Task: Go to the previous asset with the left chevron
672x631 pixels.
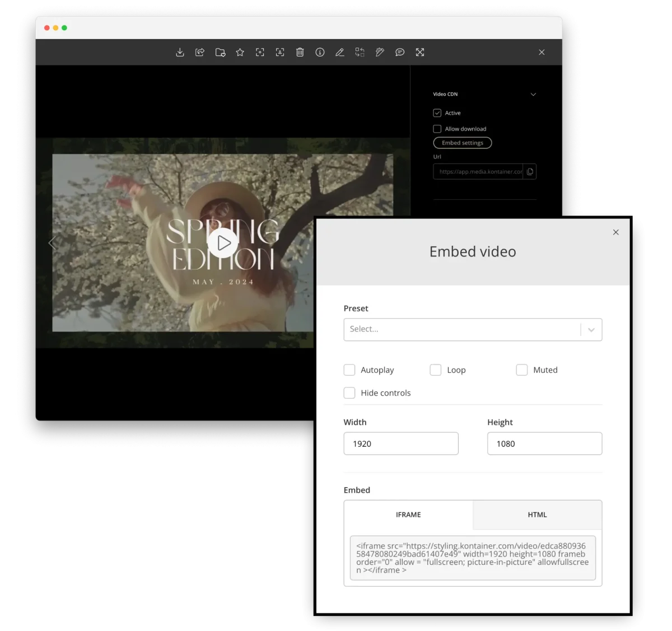Action: pos(52,243)
